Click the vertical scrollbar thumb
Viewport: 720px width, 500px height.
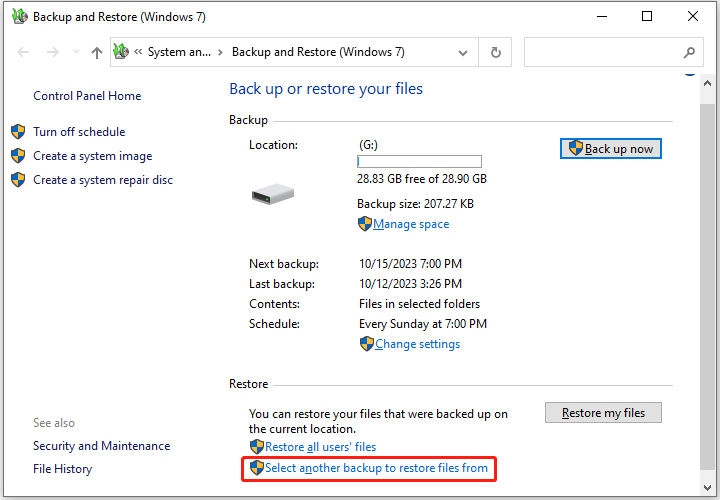pyautogui.click(x=707, y=287)
